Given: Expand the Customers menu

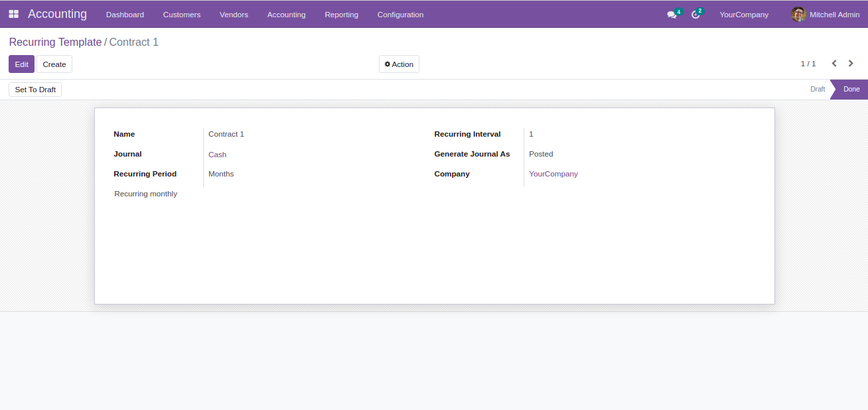Looking at the screenshot, I should pyautogui.click(x=181, y=15).
